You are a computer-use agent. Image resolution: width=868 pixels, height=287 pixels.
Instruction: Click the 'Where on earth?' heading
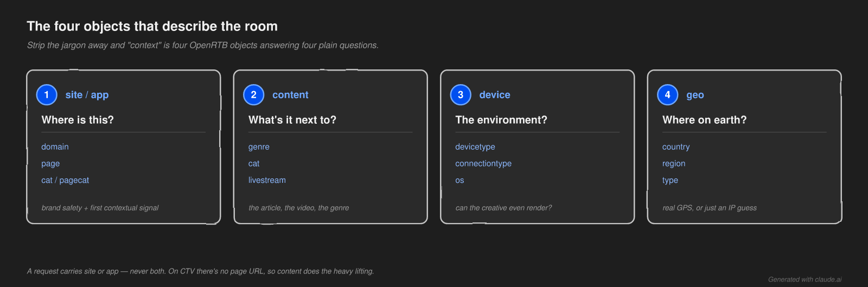(704, 120)
